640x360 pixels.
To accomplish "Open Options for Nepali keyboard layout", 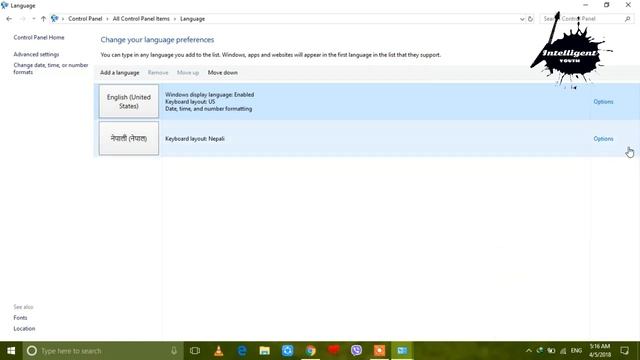I will 603,139.
